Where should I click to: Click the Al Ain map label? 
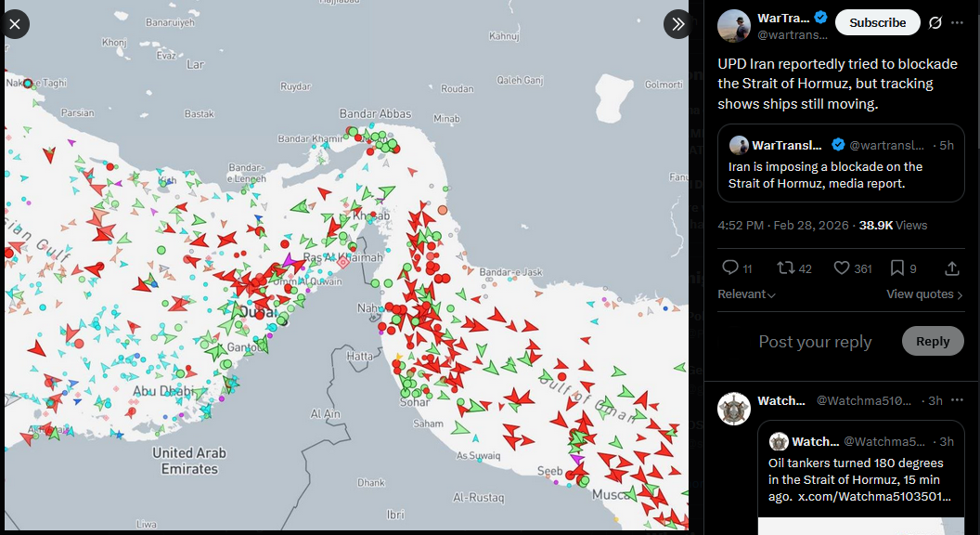[x=325, y=413]
